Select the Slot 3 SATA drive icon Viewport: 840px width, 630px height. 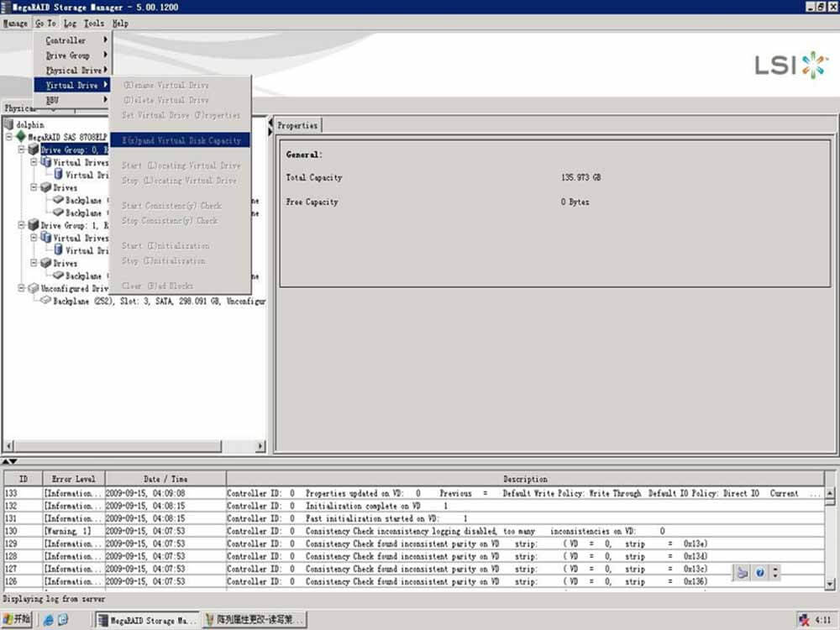(45, 301)
